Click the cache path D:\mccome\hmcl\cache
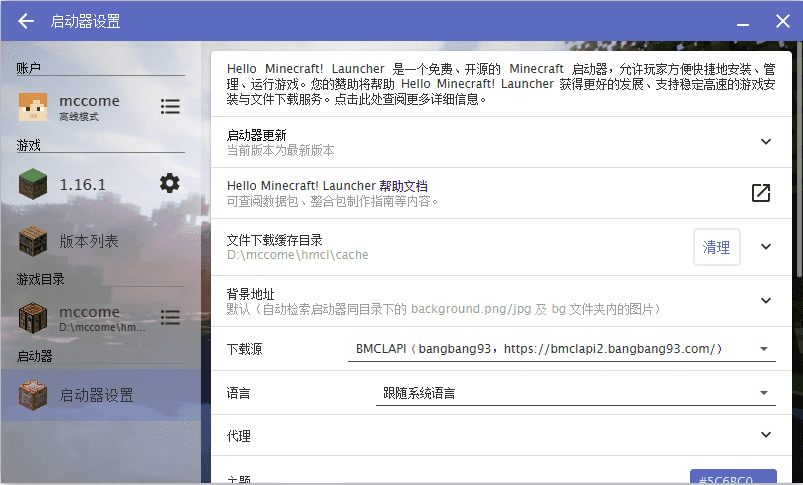The image size is (803, 485). click(298, 255)
